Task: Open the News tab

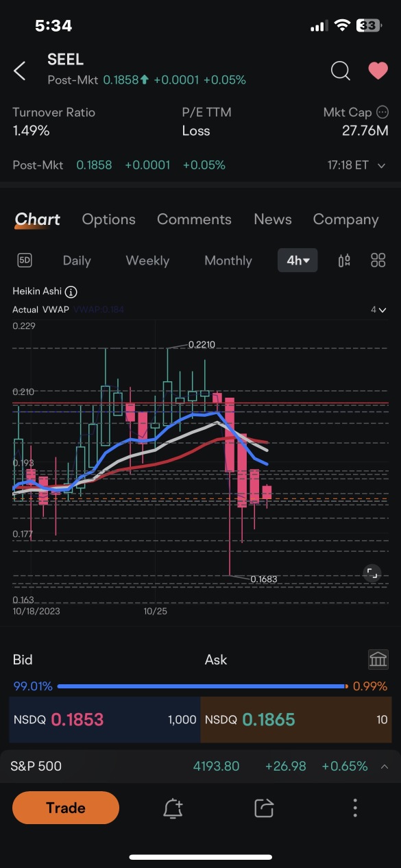Action: [x=273, y=219]
